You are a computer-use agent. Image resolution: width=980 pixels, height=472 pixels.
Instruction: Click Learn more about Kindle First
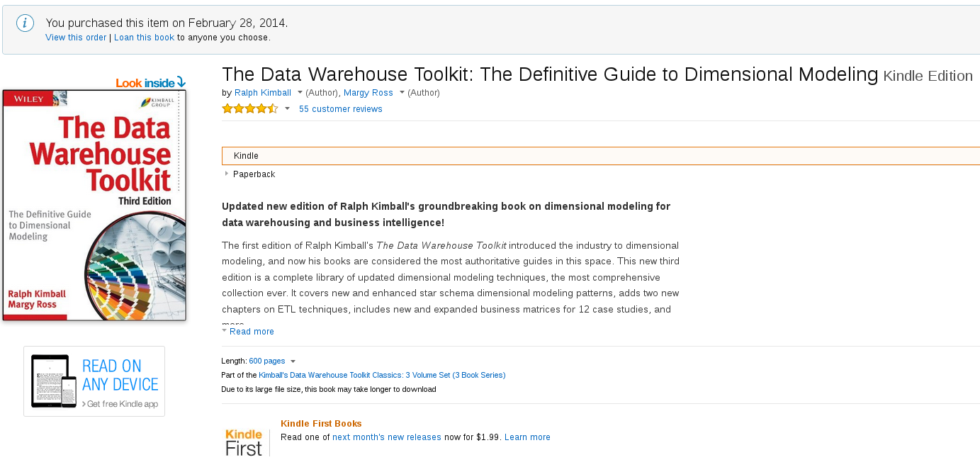pos(527,437)
